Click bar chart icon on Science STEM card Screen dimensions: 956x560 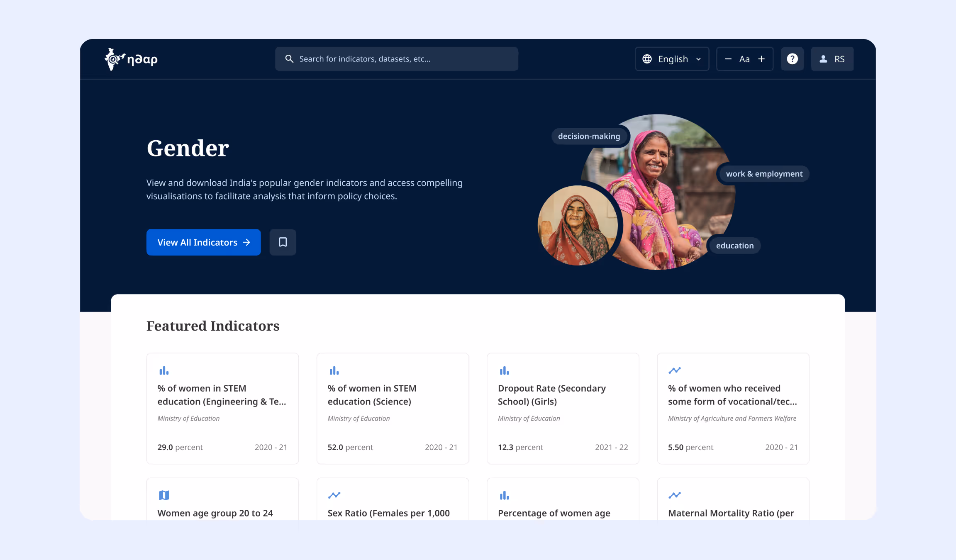pos(334,370)
